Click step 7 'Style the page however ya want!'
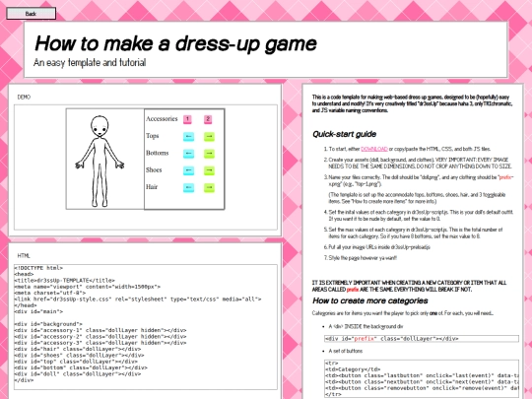 coord(363,258)
